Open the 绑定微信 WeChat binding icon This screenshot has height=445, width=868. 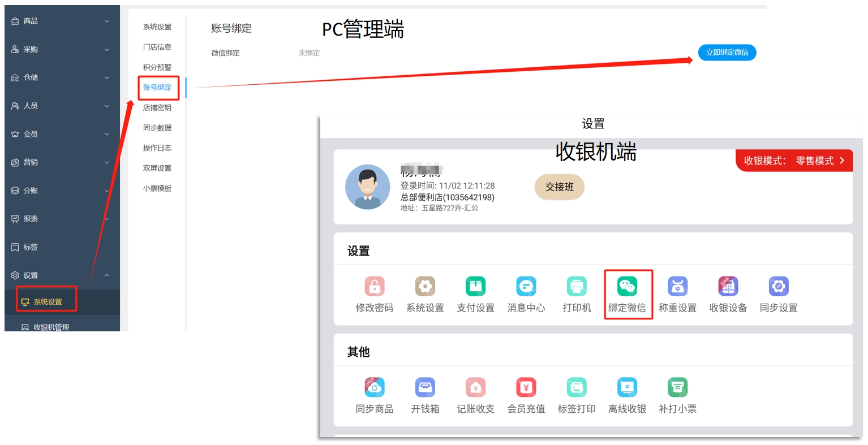627,287
